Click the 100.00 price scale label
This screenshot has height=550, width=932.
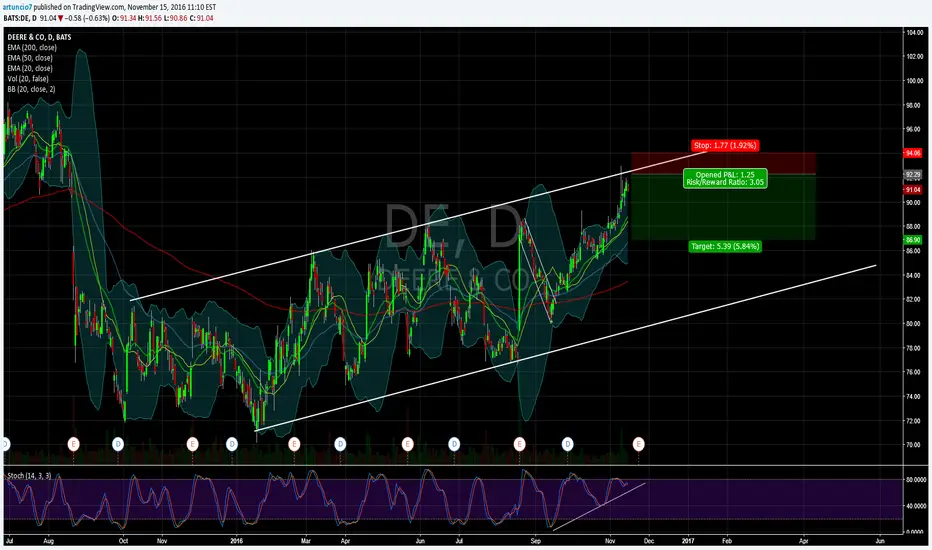coord(914,81)
